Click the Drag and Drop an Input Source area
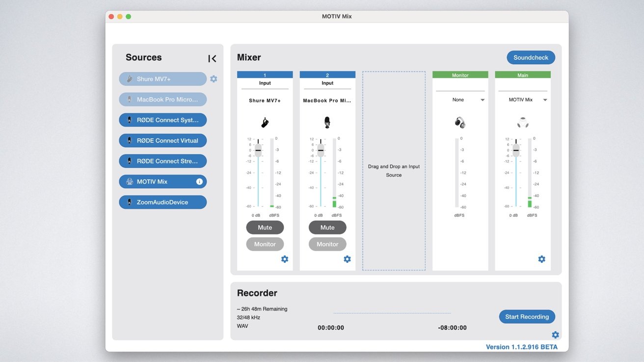644x362 pixels. coord(394,171)
